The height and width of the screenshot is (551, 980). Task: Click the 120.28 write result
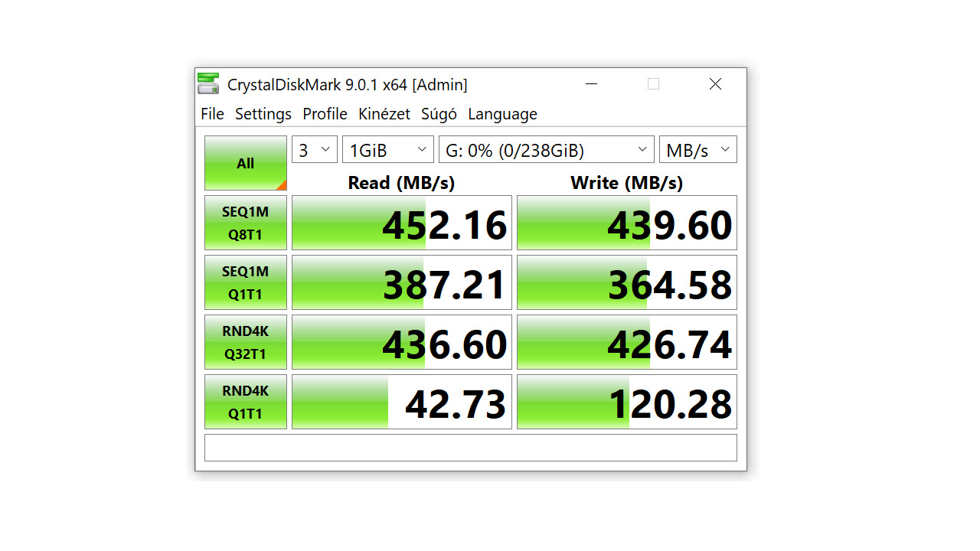(627, 402)
